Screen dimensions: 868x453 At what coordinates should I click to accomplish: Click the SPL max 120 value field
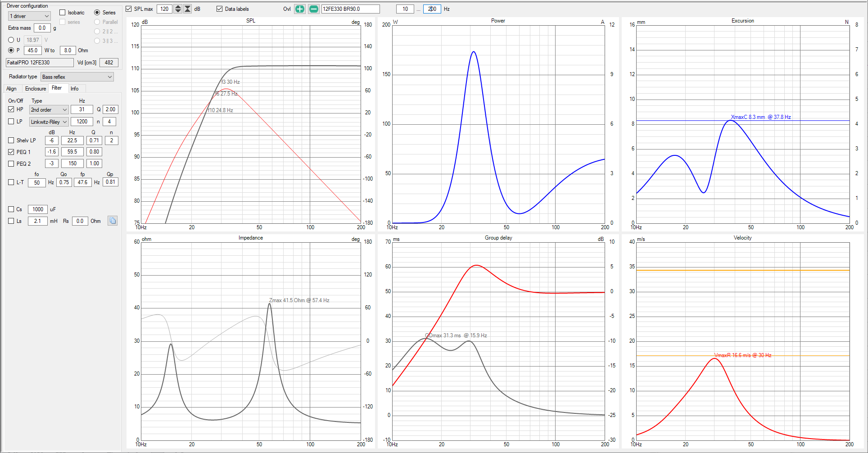click(165, 9)
